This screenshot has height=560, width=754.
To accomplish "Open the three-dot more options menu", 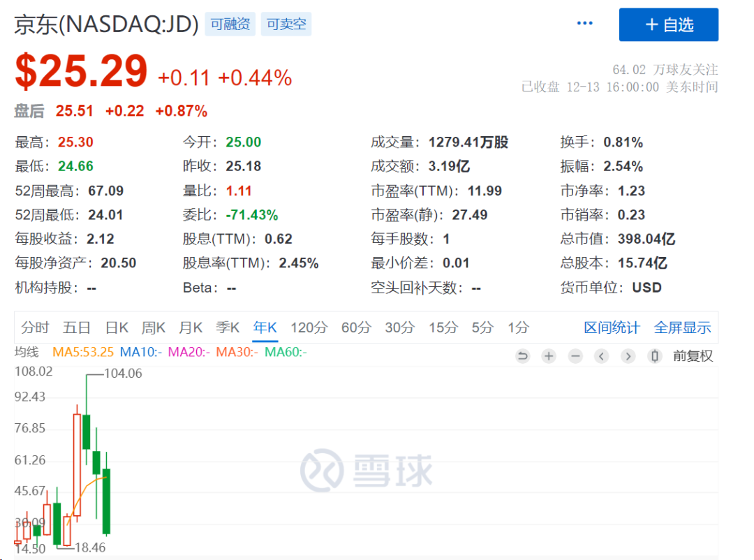I will click(x=584, y=23).
